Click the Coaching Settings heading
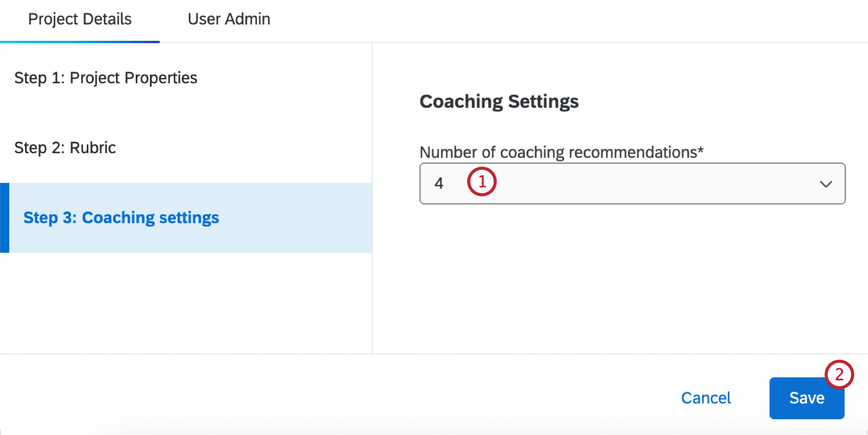 [499, 102]
